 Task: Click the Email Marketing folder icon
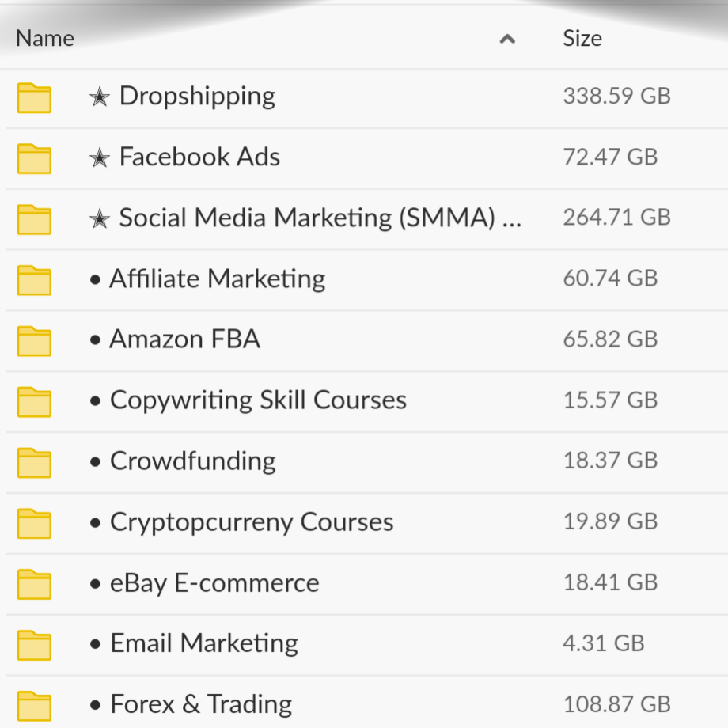click(x=34, y=645)
